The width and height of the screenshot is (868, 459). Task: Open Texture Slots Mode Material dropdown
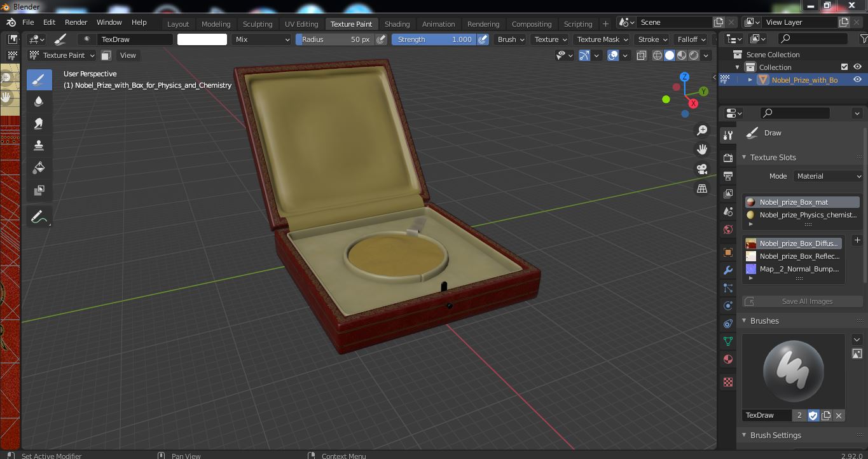pos(829,176)
